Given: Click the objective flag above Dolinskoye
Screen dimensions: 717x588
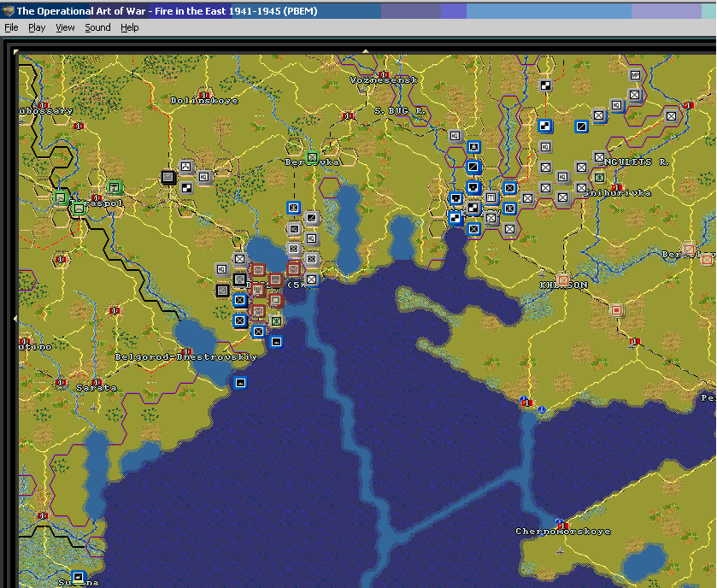Looking at the screenshot, I should (204, 95).
